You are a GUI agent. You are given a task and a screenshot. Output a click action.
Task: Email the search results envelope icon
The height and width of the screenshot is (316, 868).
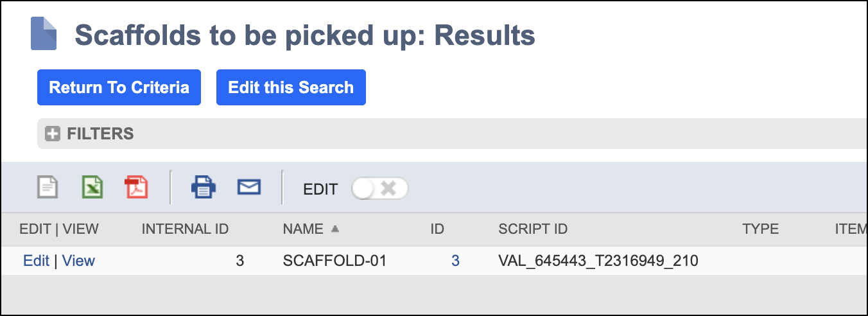(x=249, y=187)
